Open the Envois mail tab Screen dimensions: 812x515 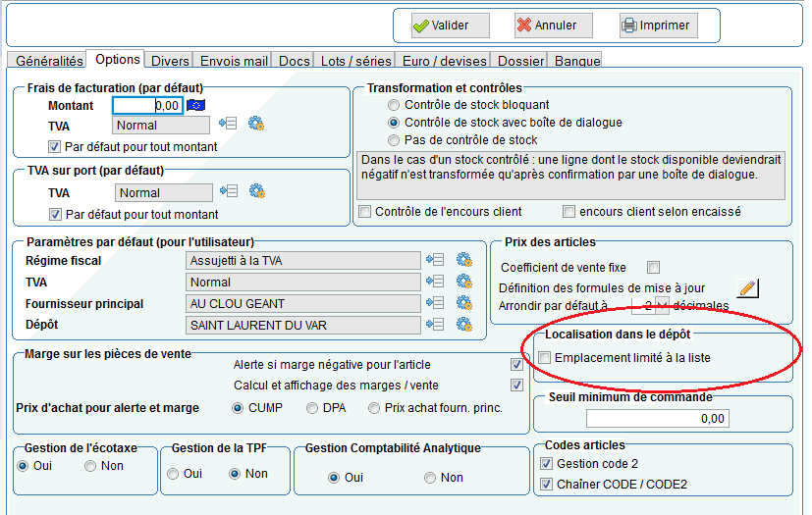(234, 61)
